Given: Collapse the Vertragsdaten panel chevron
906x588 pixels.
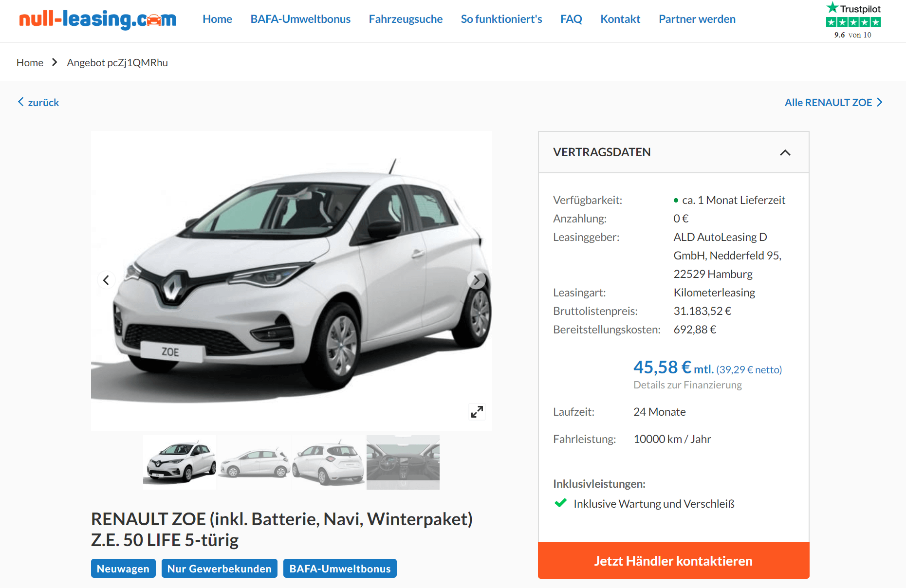Looking at the screenshot, I should 785,152.
